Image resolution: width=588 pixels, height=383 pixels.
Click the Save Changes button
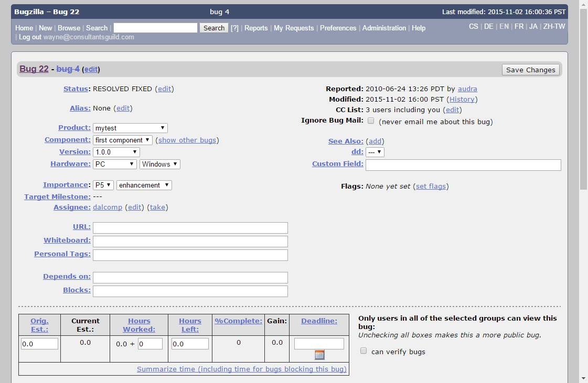click(x=530, y=70)
